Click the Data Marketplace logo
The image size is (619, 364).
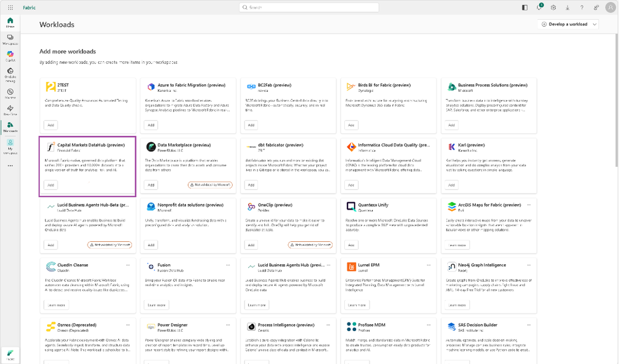point(151,147)
